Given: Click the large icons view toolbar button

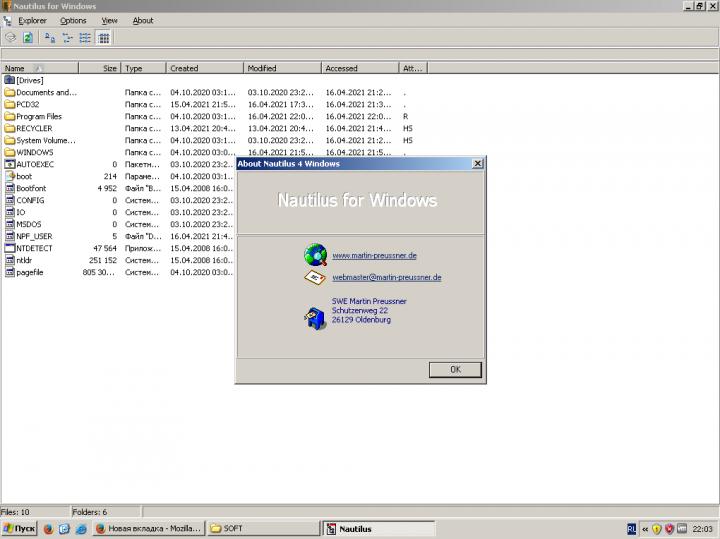Looking at the screenshot, I should point(49,37).
